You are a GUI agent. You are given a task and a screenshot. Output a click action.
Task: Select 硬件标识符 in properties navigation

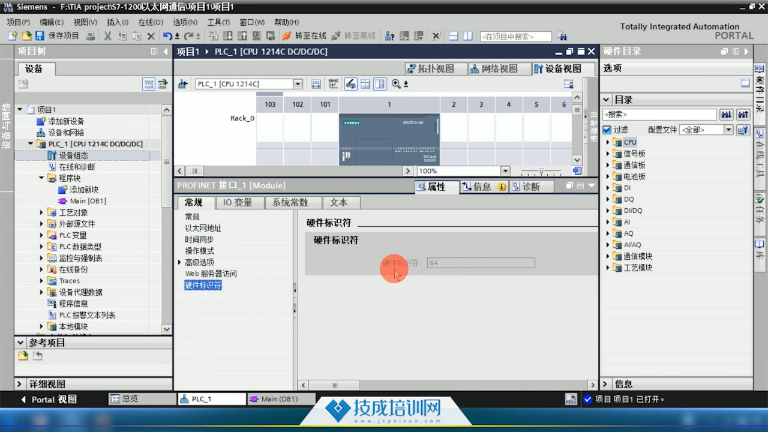tap(203, 285)
